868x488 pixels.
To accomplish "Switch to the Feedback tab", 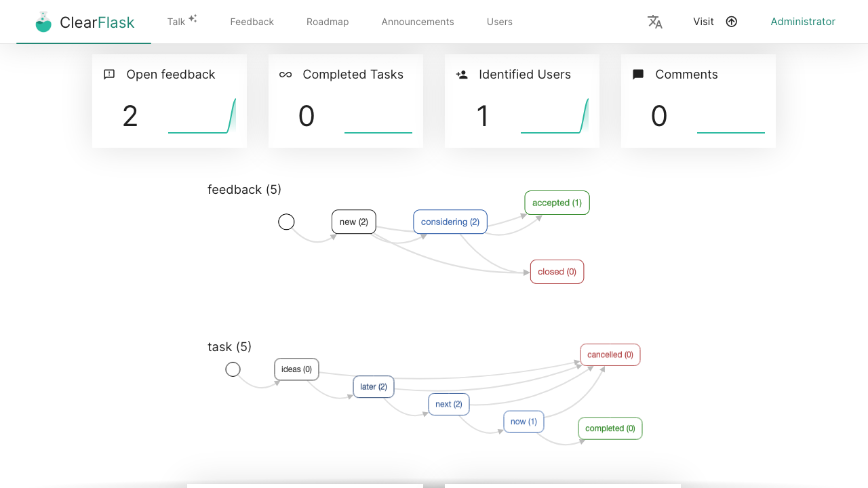I will (252, 22).
